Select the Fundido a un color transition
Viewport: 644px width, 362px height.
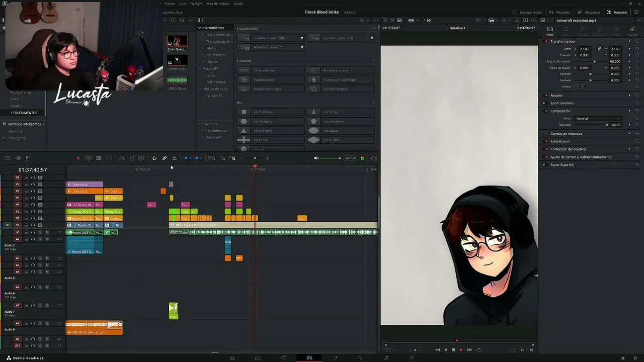click(341, 70)
